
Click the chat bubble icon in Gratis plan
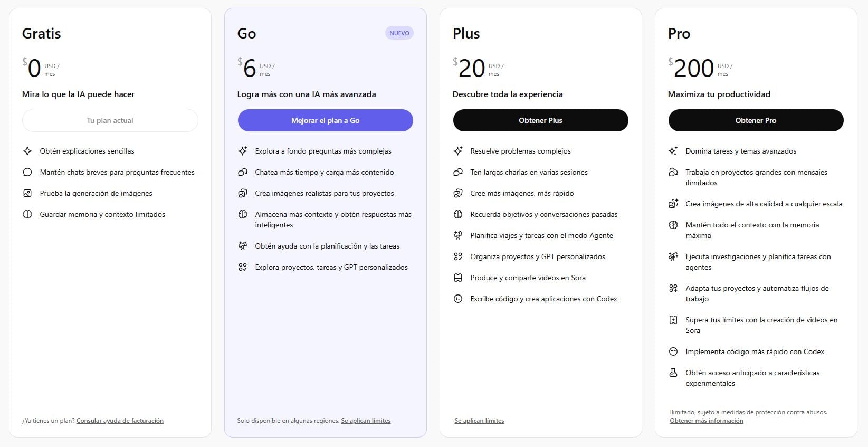tap(27, 172)
